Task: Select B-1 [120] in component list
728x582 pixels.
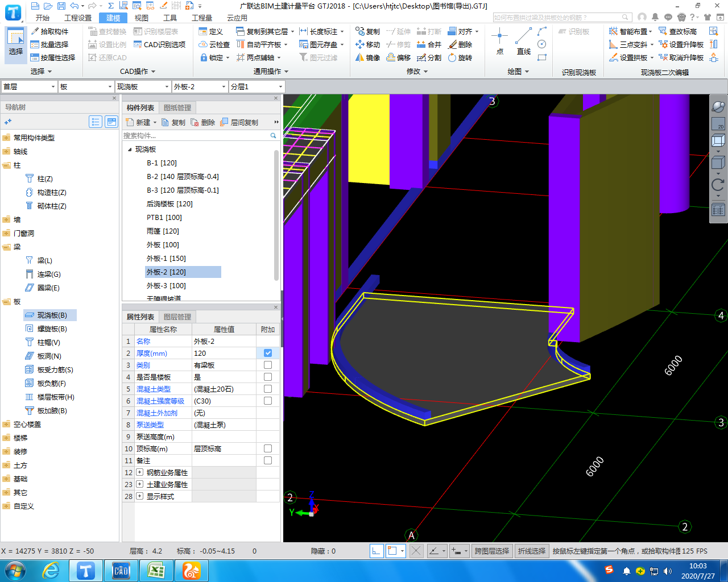Action: (x=162, y=163)
